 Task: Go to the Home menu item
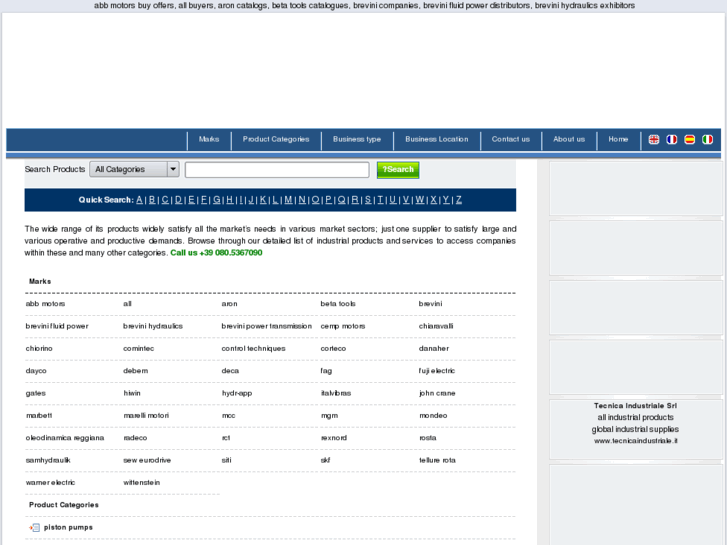point(619,139)
